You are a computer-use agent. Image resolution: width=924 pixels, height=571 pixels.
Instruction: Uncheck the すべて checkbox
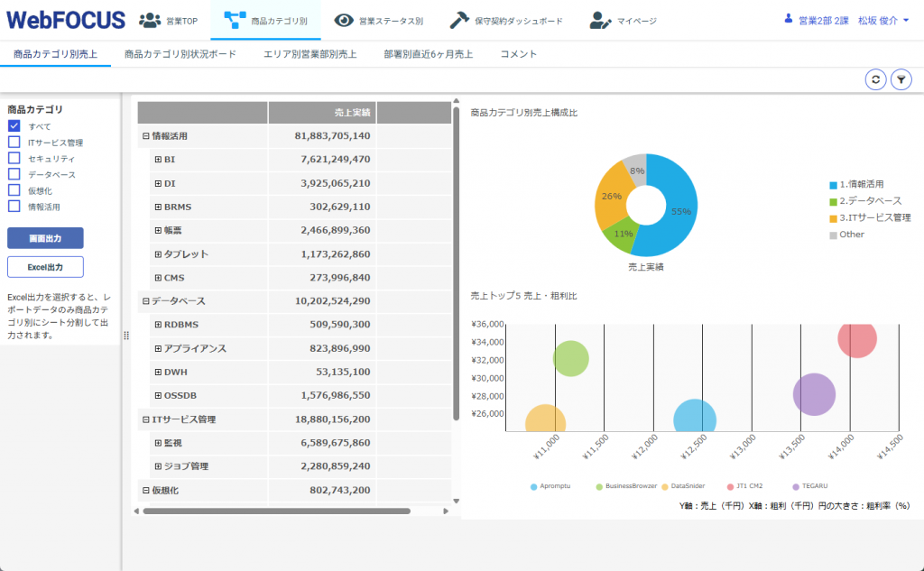point(14,126)
